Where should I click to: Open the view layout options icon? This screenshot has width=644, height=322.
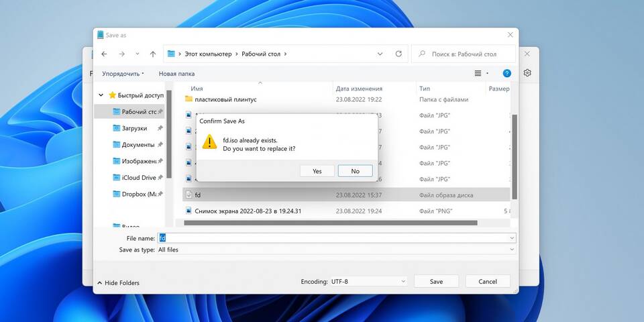pyautogui.click(x=478, y=73)
